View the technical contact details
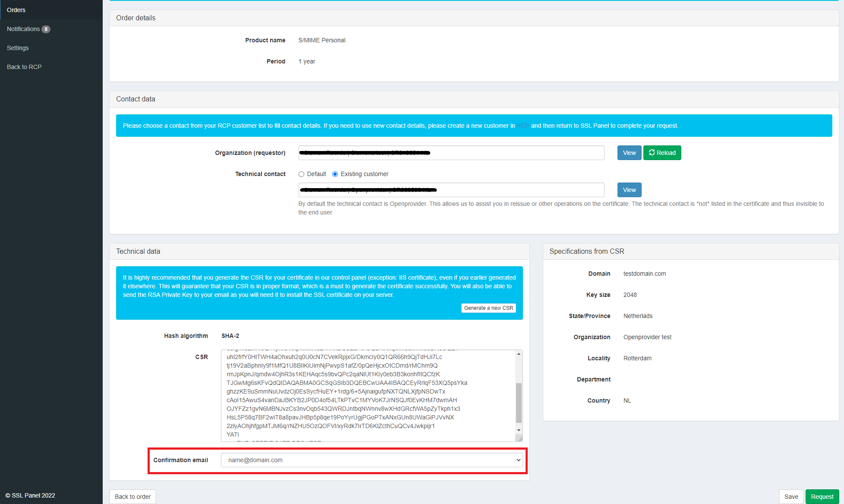The width and height of the screenshot is (844, 504). [x=629, y=190]
